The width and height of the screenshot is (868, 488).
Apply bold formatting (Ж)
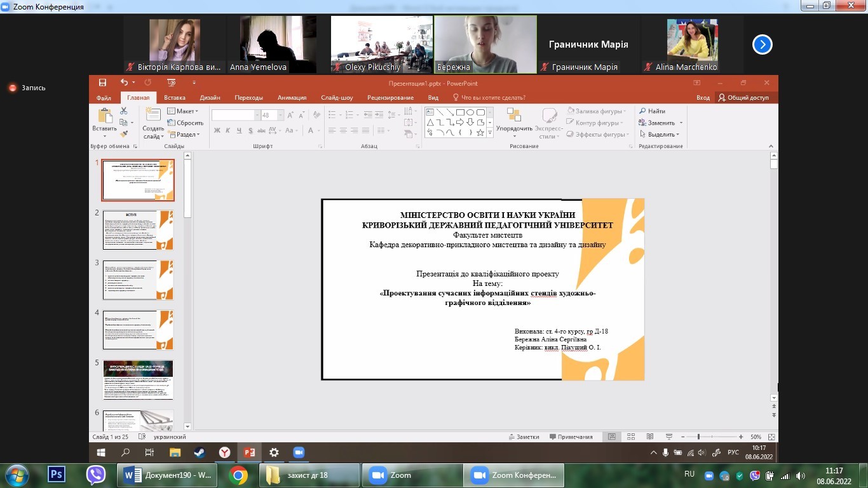click(217, 130)
